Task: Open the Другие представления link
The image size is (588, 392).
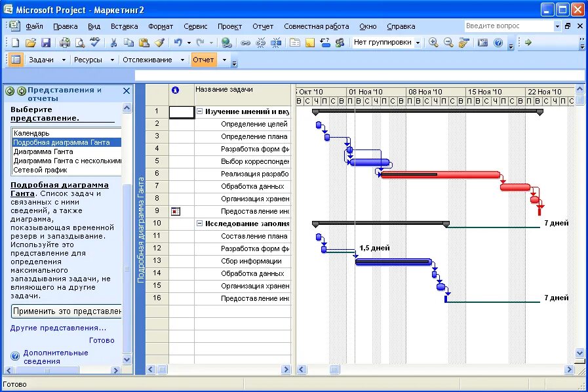Action: tap(58, 328)
